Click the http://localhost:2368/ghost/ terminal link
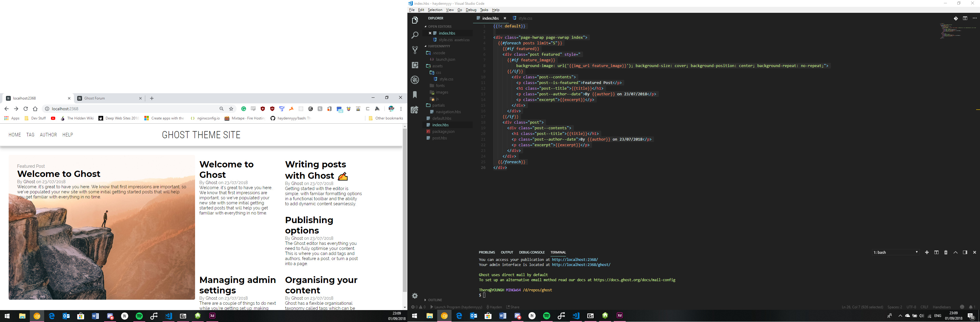 (581, 265)
